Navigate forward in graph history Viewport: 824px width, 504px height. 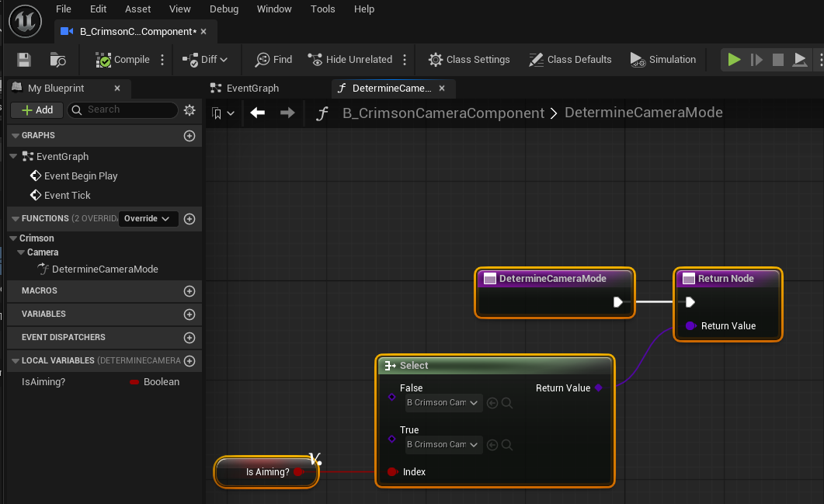(x=287, y=113)
